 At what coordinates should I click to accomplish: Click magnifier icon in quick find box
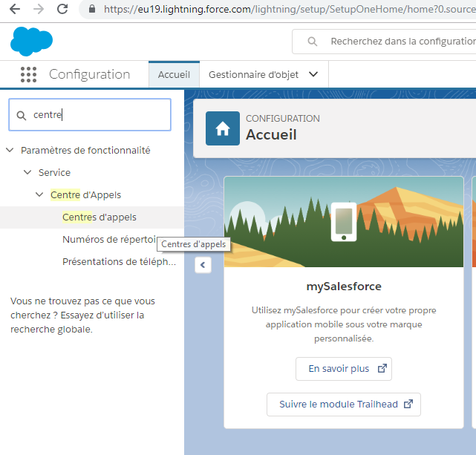(x=22, y=115)
